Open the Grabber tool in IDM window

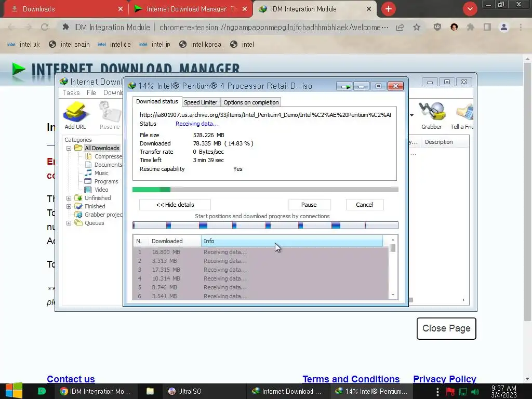pos(431,115)
